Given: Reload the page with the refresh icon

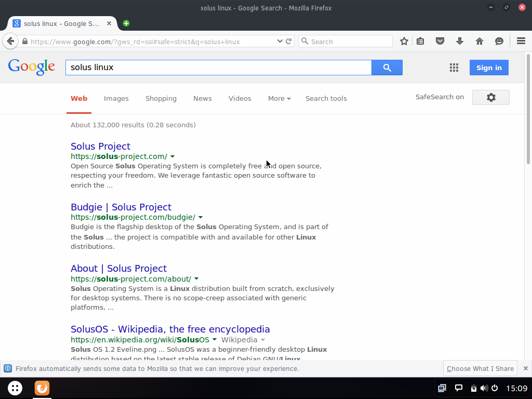Looking at the screenshot, I should pos(289,42).
